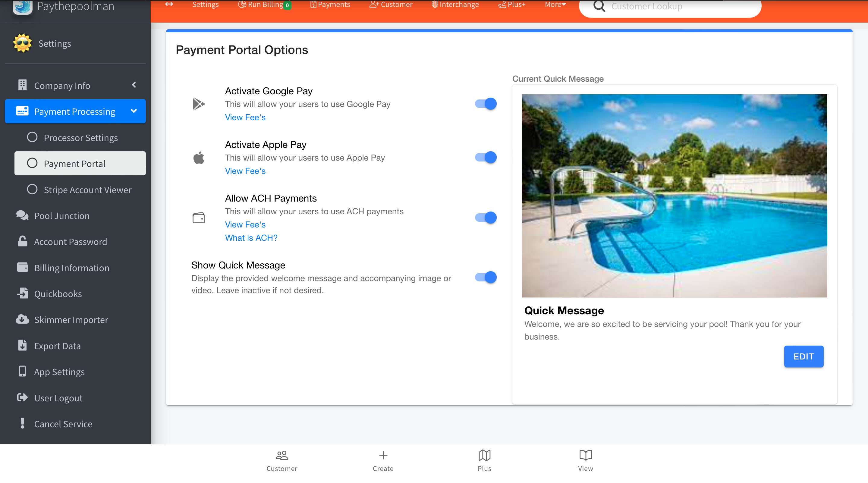Open the More dropdown in top bar

[x=555, y=5]
